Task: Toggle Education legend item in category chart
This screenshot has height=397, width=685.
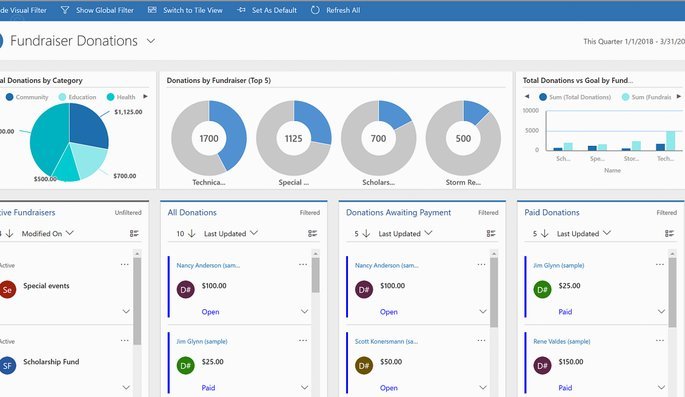Action: [77, 97]
